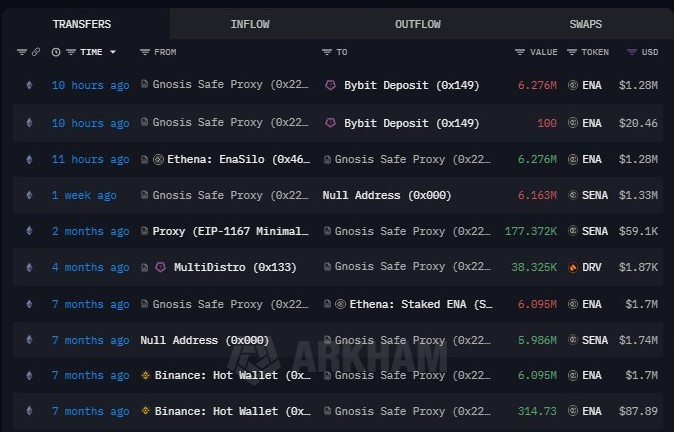Switch to the INFLOW tab
This screenshot has width=674, height=432.
pos(249,24)
